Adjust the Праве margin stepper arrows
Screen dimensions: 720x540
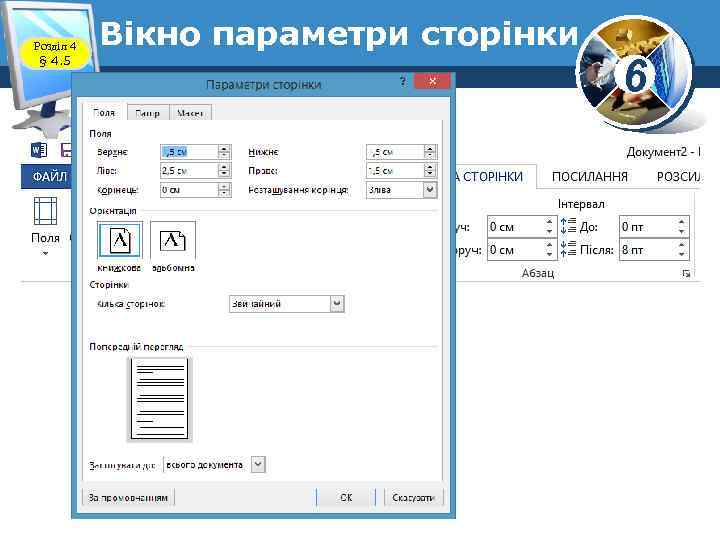(x=430, y=171)
